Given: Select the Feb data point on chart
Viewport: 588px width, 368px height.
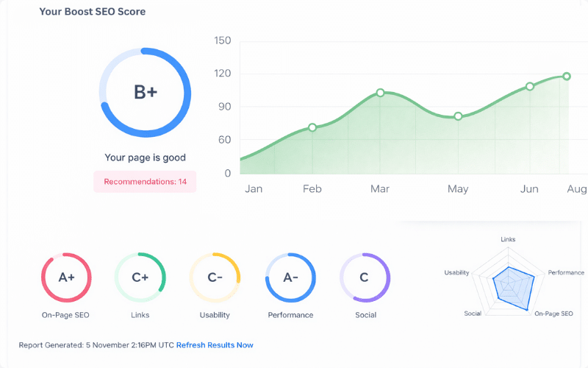Looking at the screenshot, I should pos(312,127).
